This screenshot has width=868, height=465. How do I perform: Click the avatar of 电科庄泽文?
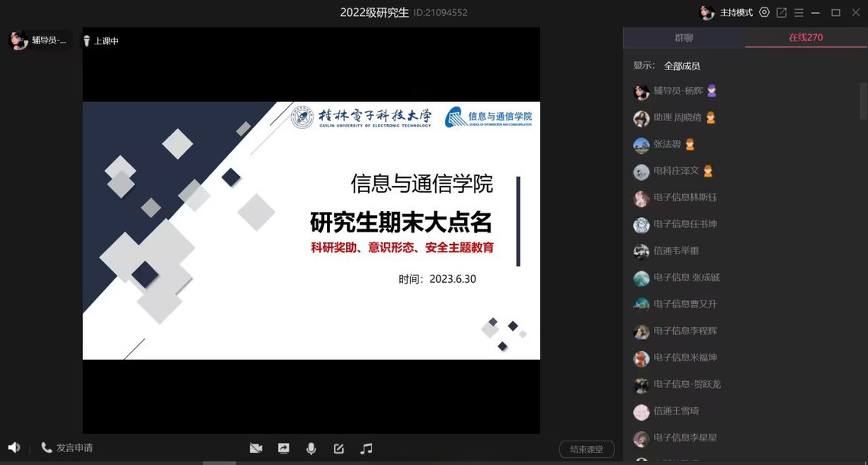[641, 172]
